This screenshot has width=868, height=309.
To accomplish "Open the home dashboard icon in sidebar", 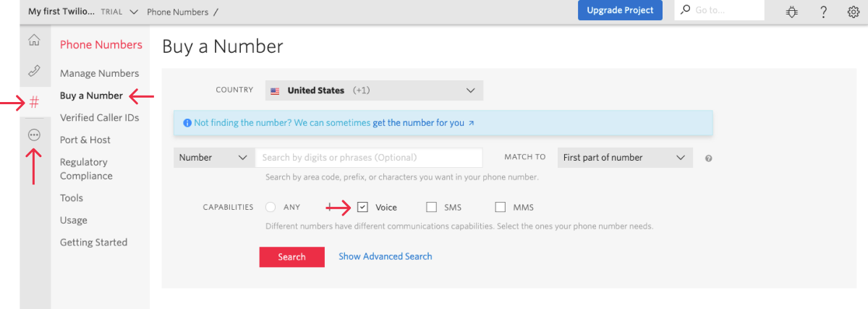I will (34, 41).
